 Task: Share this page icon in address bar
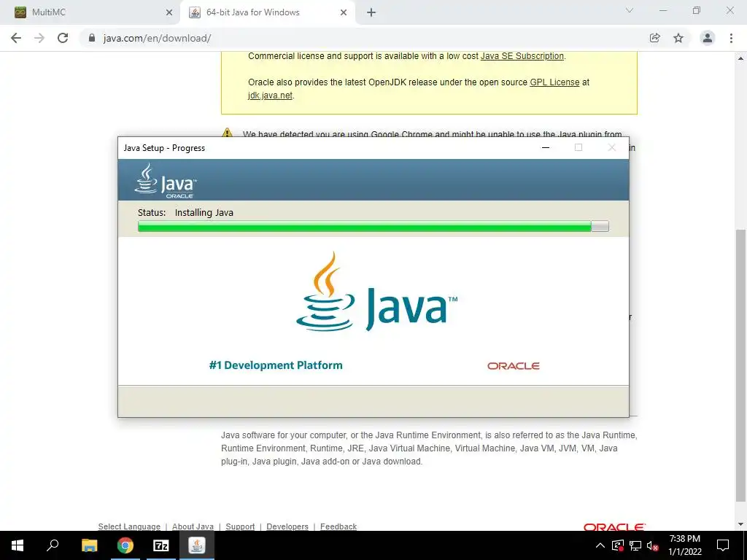(655, 38)
